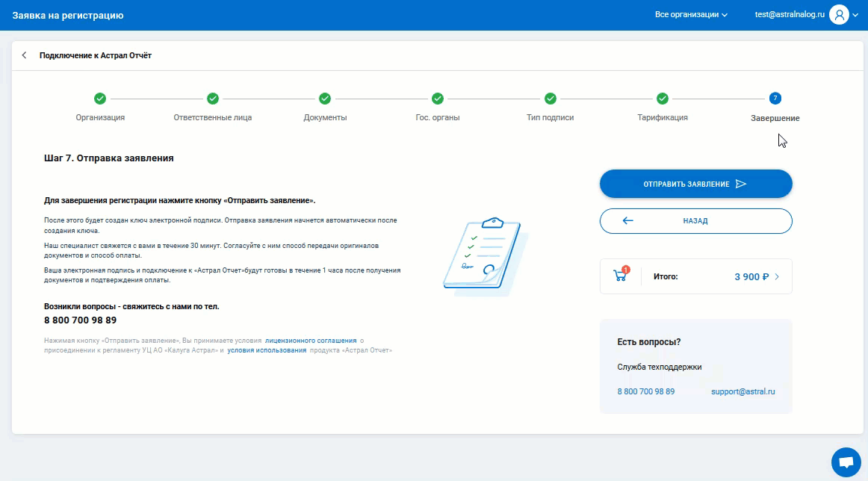Image resolution: width=868 pixels, height=481 pixels.
Task: Click the Итого: label in the total card
Action: tap(666, 276)
